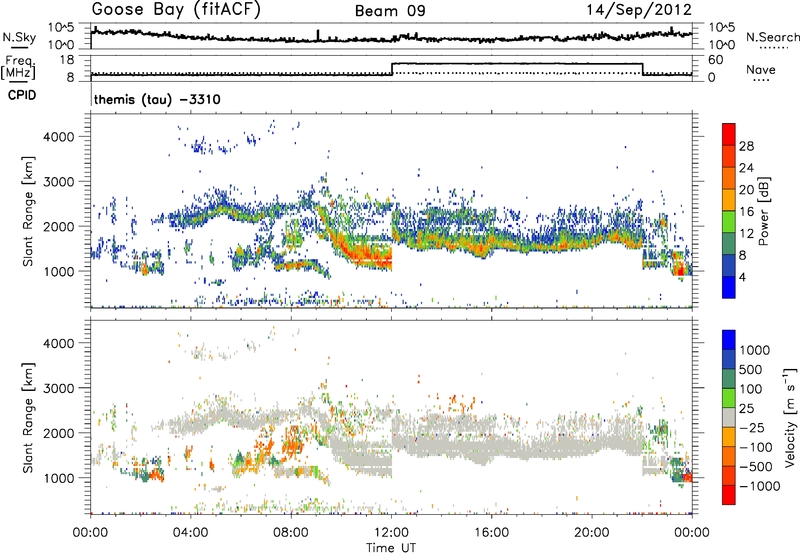This screenshot has width=800, height=554.
Task: Click the "CPID" row label
Action: click(22, 95)
